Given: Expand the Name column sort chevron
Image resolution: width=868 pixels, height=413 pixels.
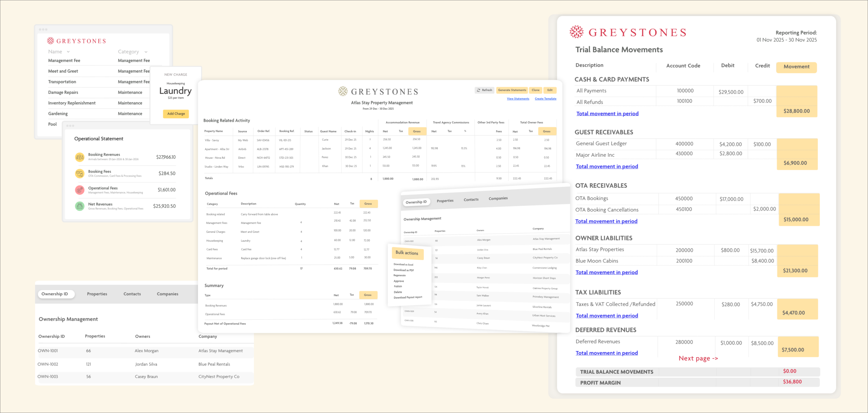Looking at the screenshot, I should pyautogui.click(x=68, y=52).
